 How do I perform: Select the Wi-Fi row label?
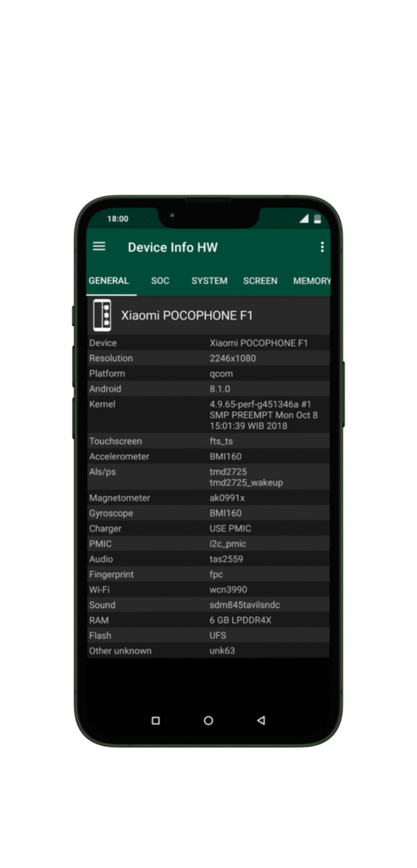99,590
